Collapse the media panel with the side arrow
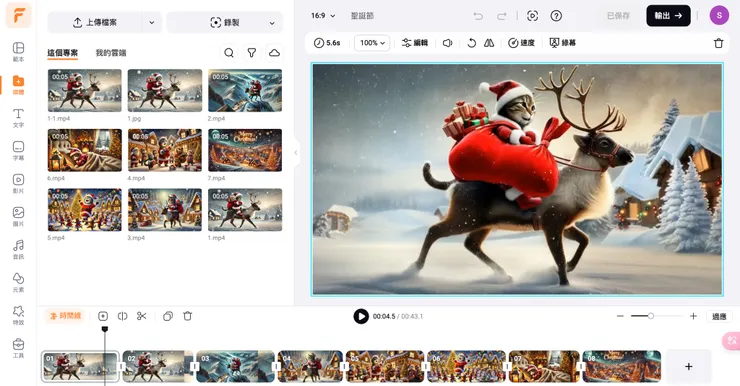 [x=296, y=152]
